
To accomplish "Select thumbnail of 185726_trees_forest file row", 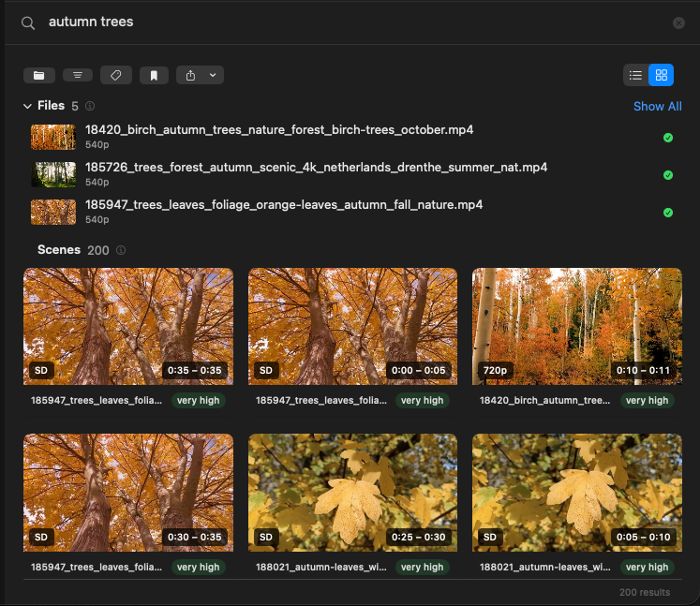I will pos(53,174).
